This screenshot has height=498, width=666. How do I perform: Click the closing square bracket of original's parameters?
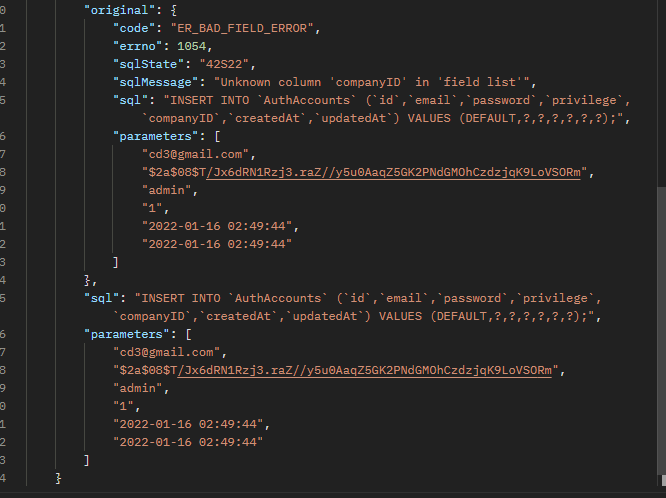(117, 262)
